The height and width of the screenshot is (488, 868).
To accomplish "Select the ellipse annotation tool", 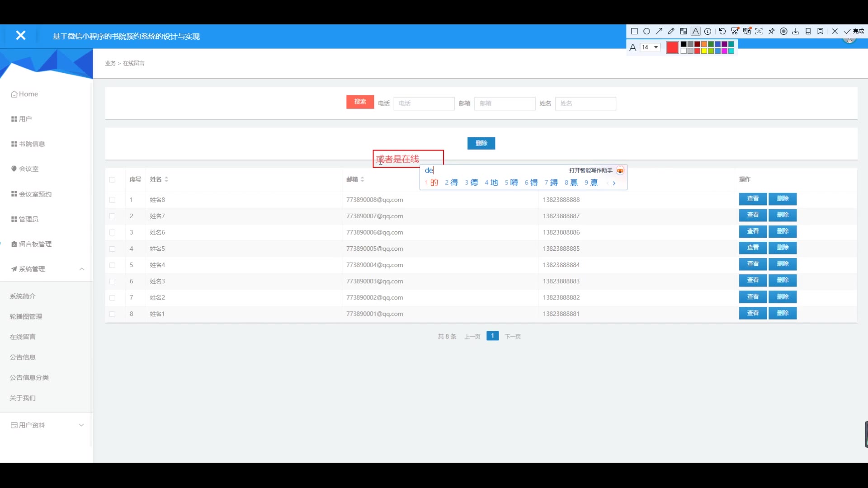I will pyautogui.click(x=646, y=32).
